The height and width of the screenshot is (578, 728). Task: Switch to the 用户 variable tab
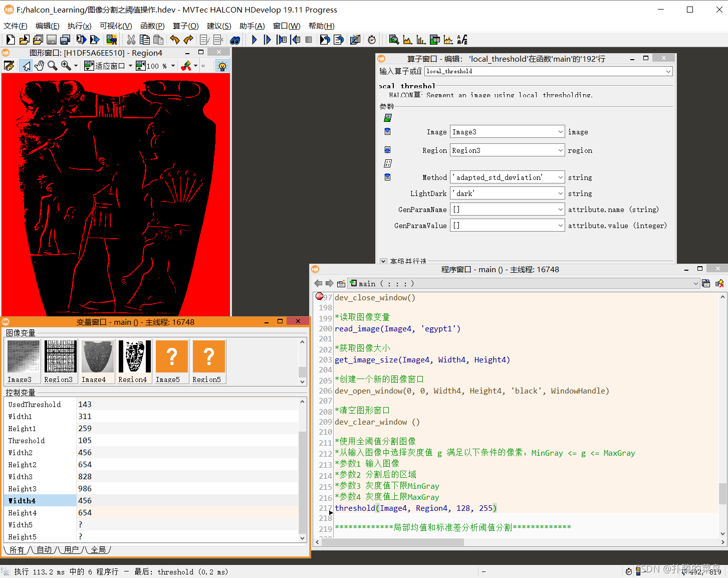[x=71, y=550]
